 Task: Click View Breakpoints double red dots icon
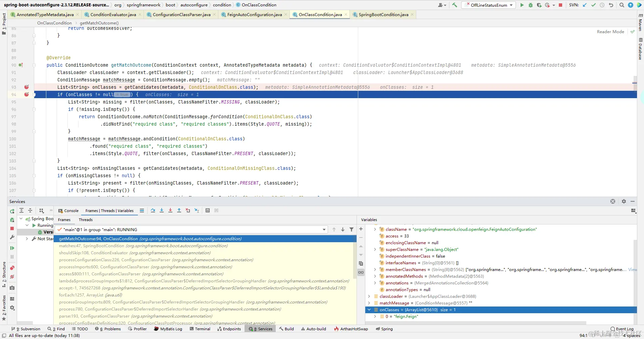pyautogui.click(x=12, y=268)
